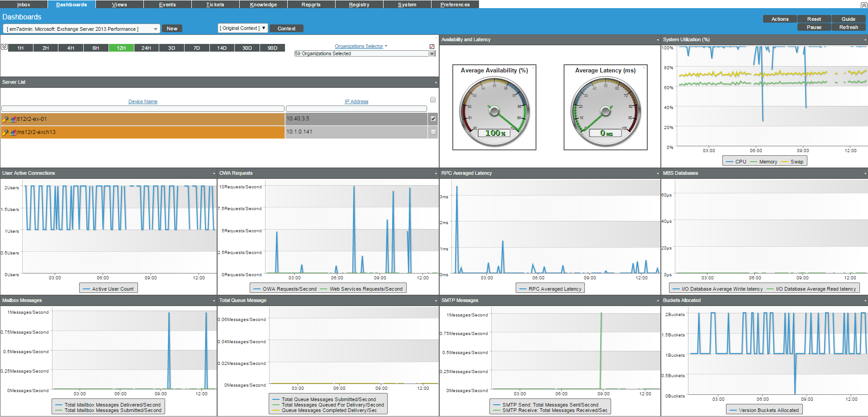
Task: Click inside the IP Address filter field
Action: (356, 109)
